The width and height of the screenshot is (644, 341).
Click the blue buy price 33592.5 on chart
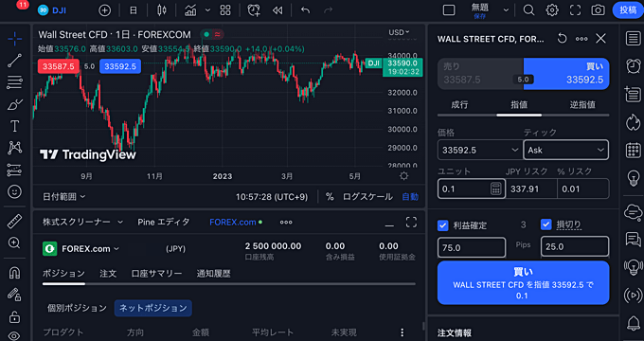coord(120,66)
